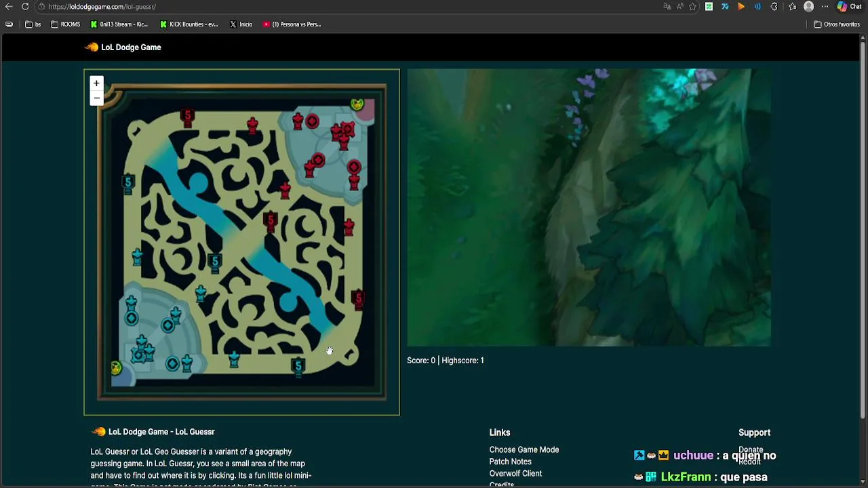
Task: Open Copilot Chat in the toolbar
Action: tap(849, 7)
